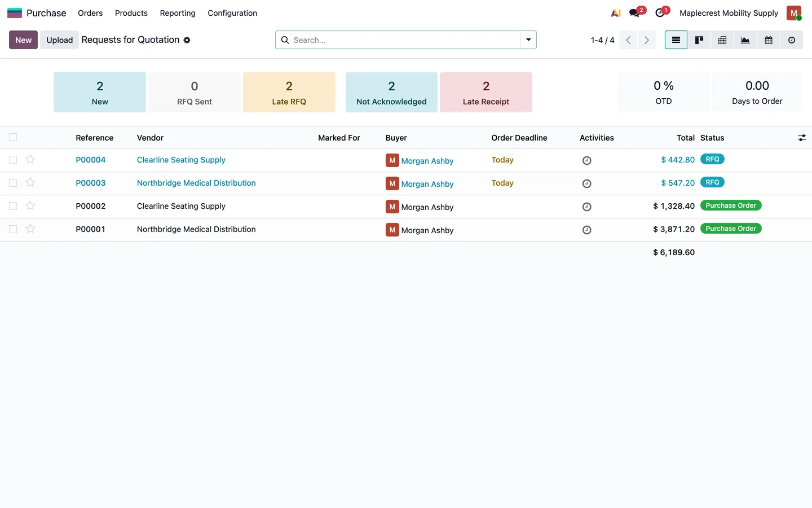
Task: Focus the Search input field
Action: 405,40
